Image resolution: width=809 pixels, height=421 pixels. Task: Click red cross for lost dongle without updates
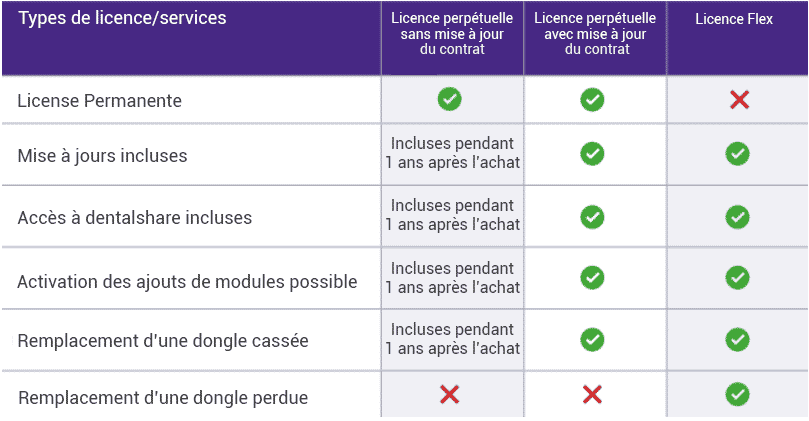click(x=449, y=395)
